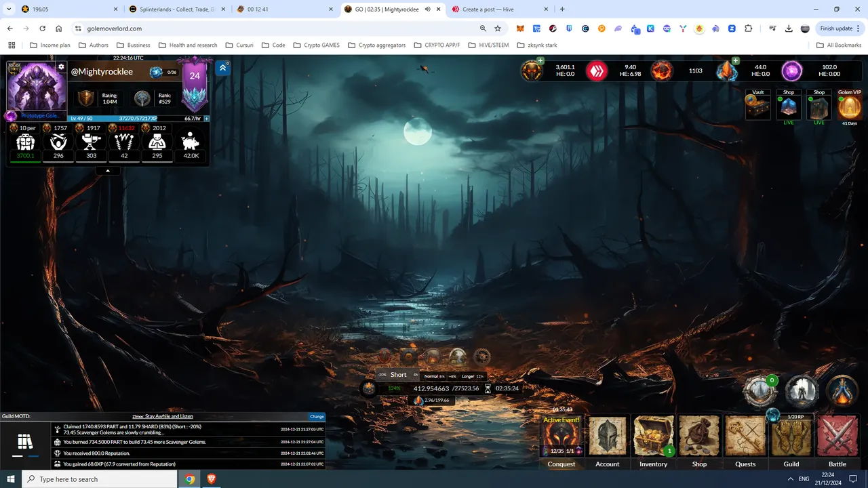Click the scrap pile icon beside 124%

click(x=368, y=388)
